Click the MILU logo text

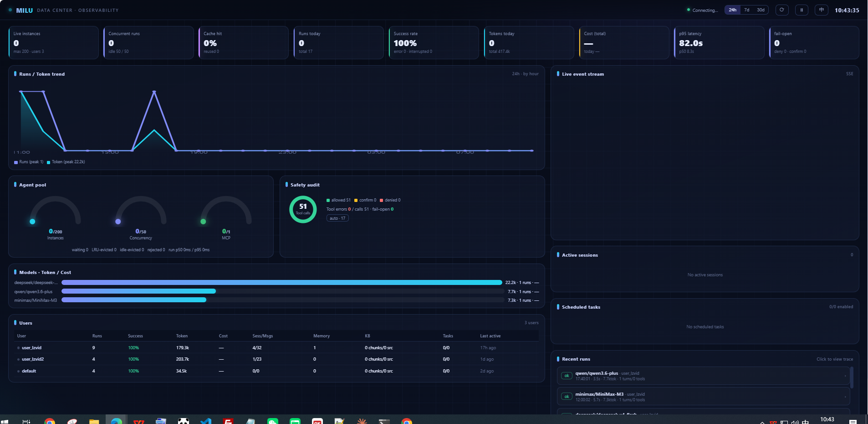(25, 10)
